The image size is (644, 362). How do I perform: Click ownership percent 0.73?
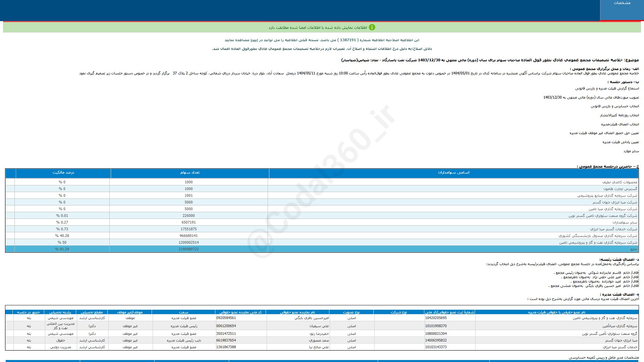(62, 229)
